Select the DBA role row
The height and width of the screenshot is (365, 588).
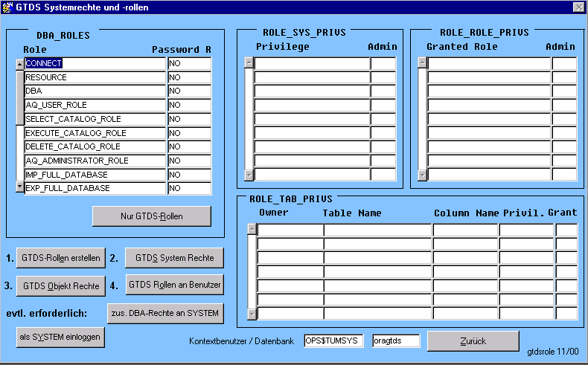[95, 91]
